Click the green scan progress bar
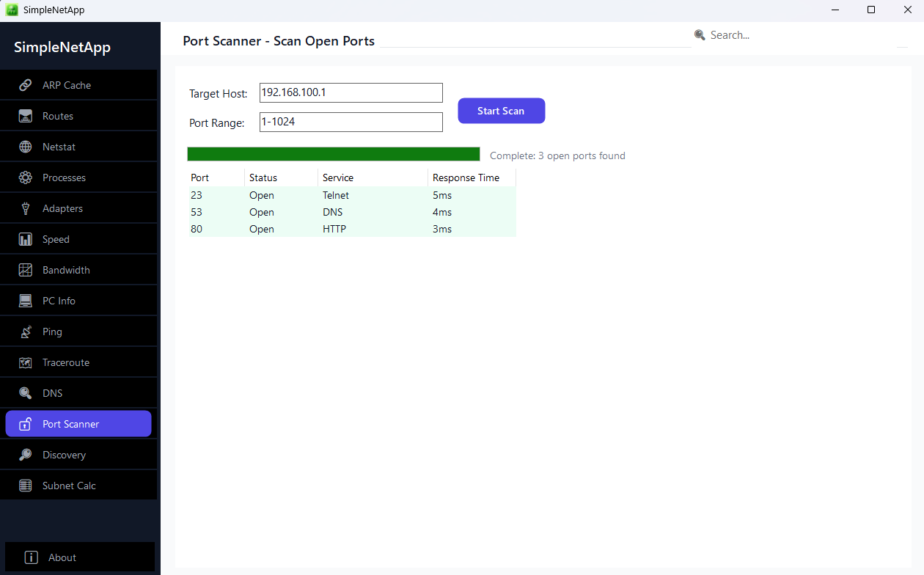Screen dimensions: 924x575 (x=334, y=154)
